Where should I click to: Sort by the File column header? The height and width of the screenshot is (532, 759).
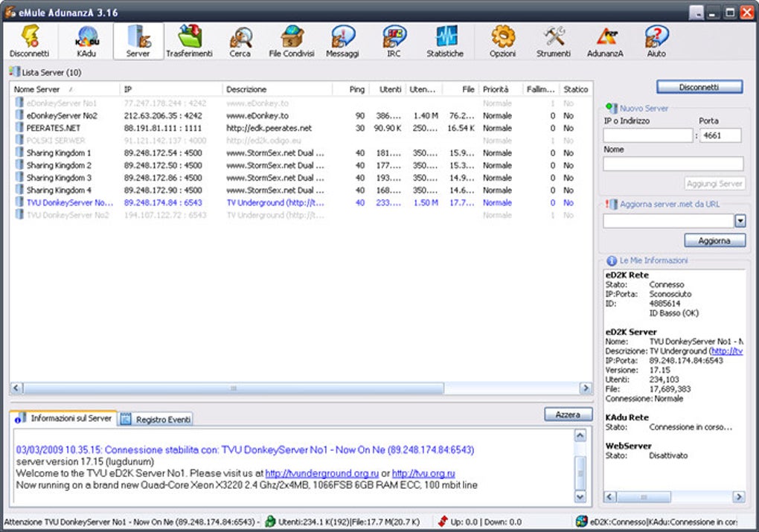tap(461, 89)
